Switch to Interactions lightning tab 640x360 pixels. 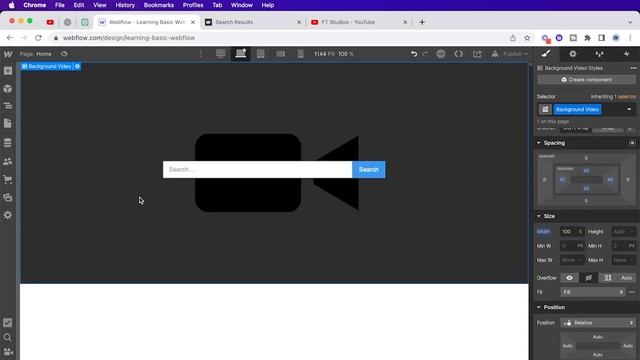tap(626, 54)
